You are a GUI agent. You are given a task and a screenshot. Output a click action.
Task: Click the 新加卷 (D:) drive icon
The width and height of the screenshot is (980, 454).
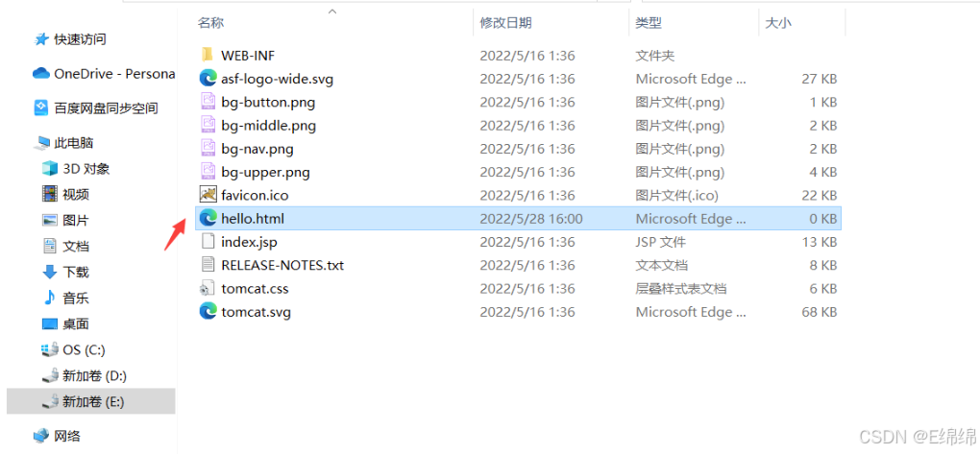[49, 376]
